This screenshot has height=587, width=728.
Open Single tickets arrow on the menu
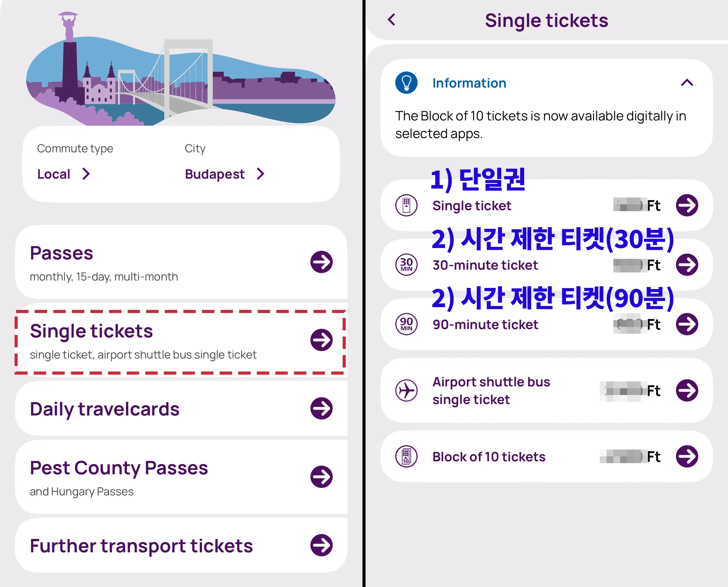(321, 340)
